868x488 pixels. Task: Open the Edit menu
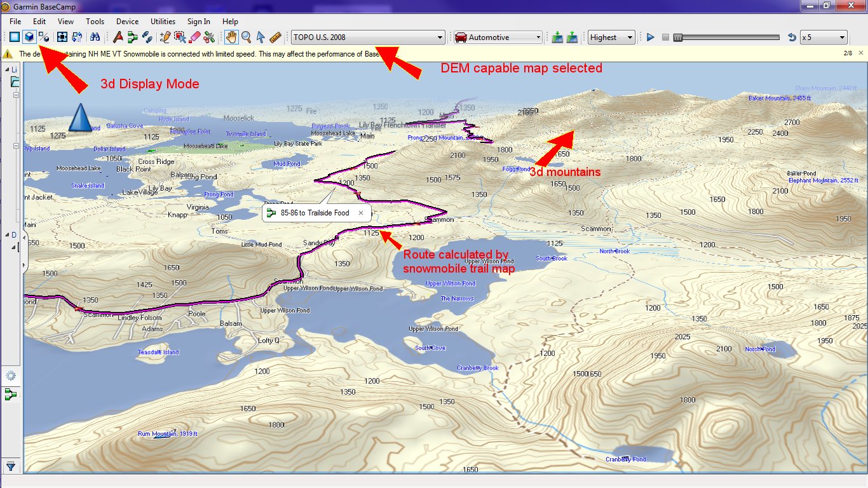click(39, 21)
